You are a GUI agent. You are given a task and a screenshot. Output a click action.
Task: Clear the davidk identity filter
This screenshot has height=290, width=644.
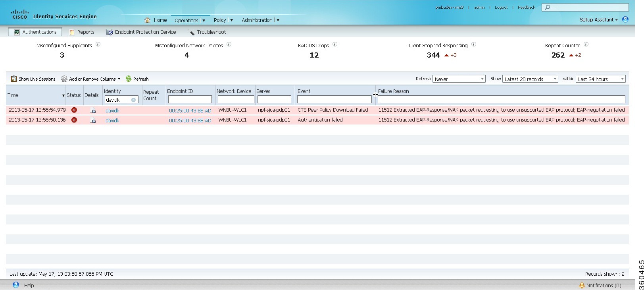pos(134,100)
